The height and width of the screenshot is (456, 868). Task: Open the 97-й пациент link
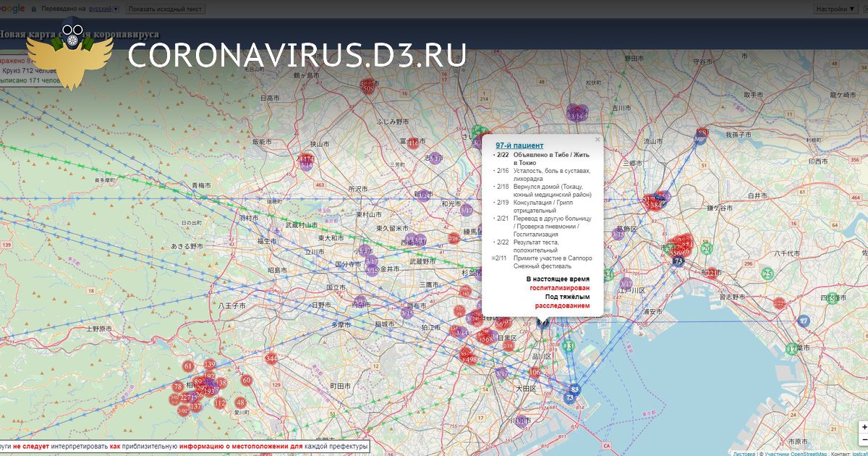[519, 145]
